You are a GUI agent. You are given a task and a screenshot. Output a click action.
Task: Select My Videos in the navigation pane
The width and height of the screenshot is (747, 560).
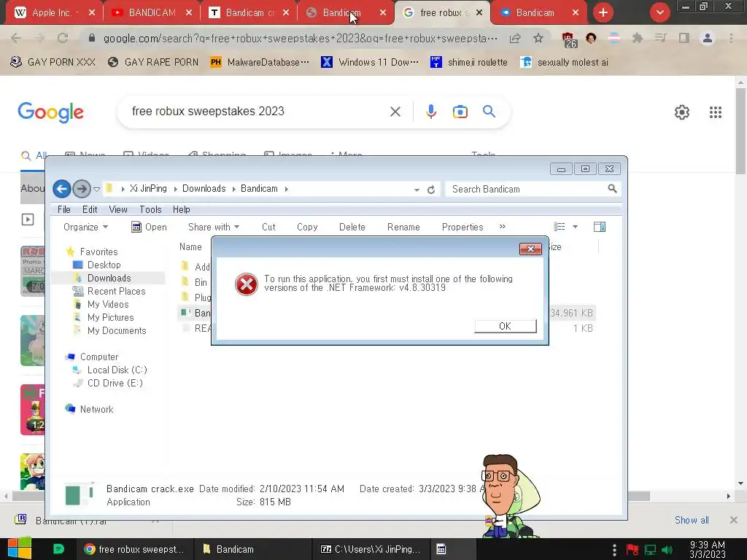[x=108, y=304]
